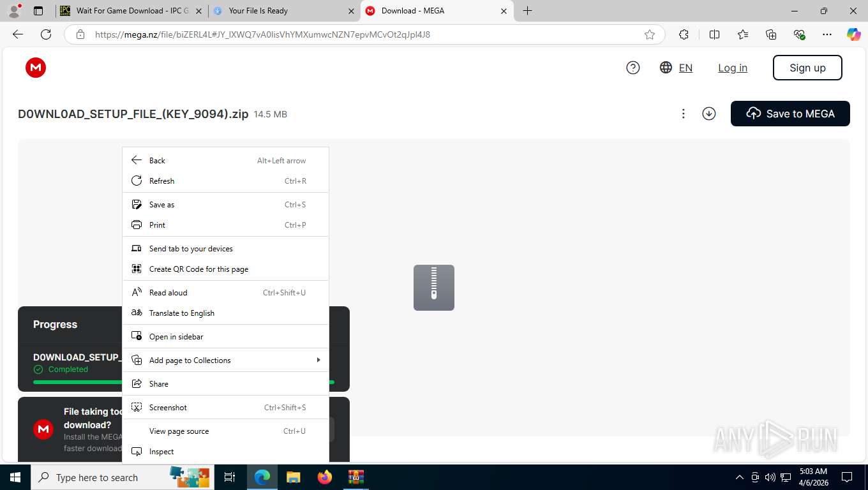Screen dimensions: 868x490
Task: Launch Firefox from the taskbar
Action: (325, 477)
